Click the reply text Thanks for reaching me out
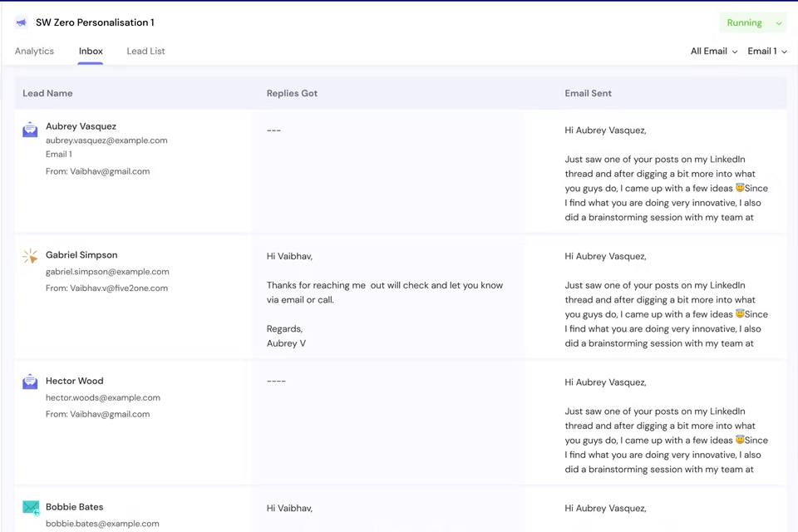This screenshot has height=532, width=798. coord(385,293)
